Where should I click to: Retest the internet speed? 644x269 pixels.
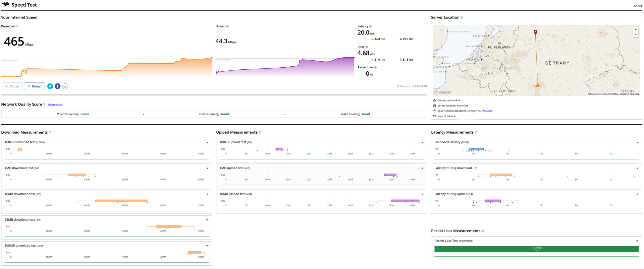click(x=34, y=86)
